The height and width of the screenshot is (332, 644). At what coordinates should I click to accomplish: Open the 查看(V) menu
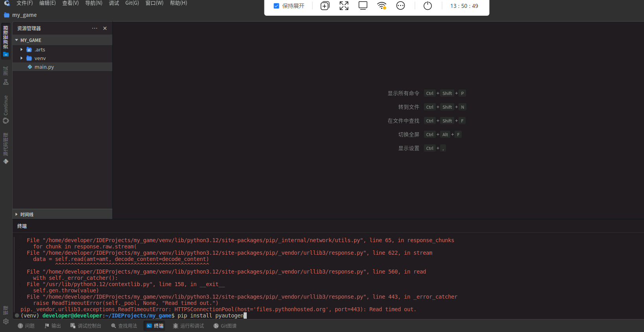(70, 3)
